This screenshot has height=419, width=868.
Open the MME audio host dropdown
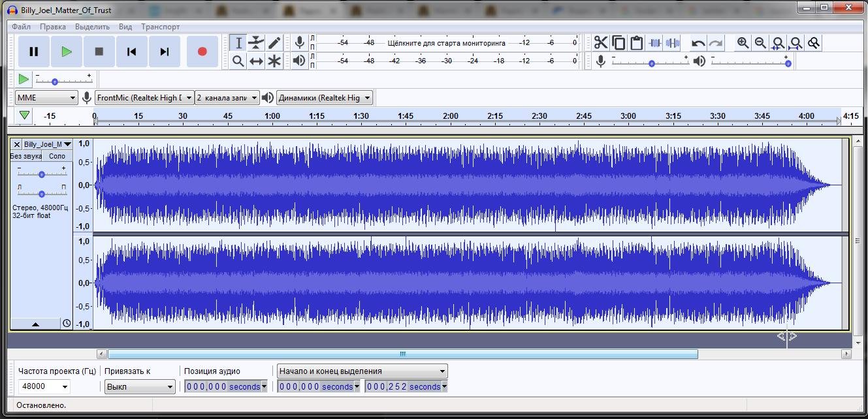point(46,98)
